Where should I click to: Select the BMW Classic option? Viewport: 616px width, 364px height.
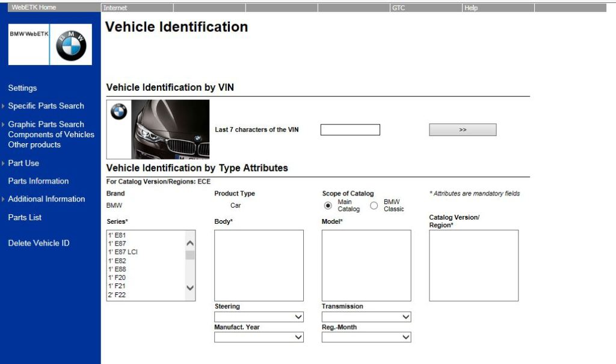[x=374, y=205]
